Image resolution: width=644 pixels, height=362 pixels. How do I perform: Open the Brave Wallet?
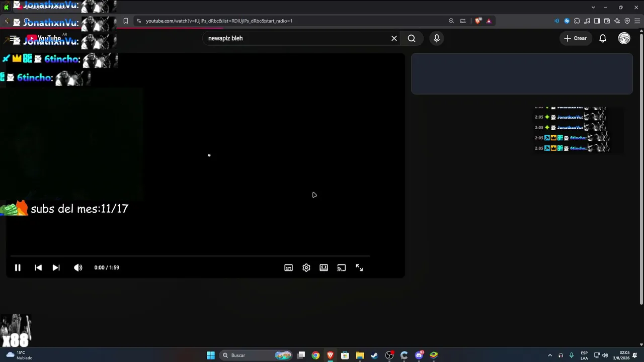pos(607,21)
